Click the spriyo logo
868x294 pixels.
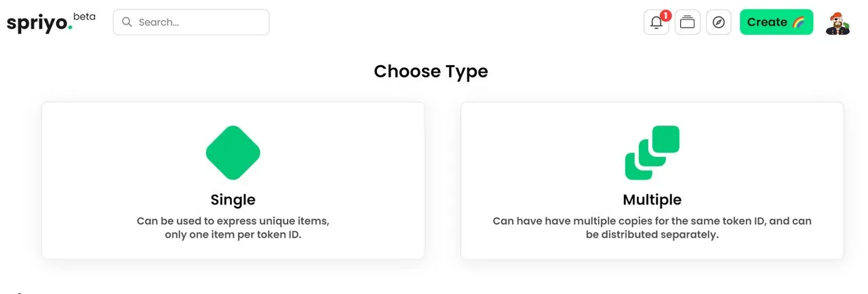[39, 23]
